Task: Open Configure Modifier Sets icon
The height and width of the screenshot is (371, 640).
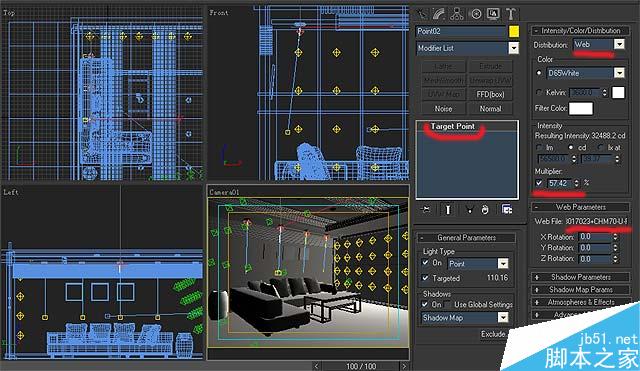Action: point(507,209)
